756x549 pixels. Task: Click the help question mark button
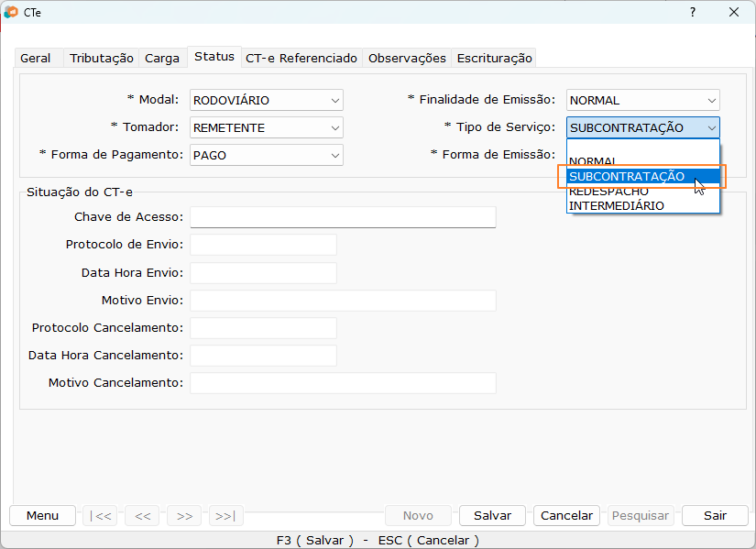[x=693, y=12]
